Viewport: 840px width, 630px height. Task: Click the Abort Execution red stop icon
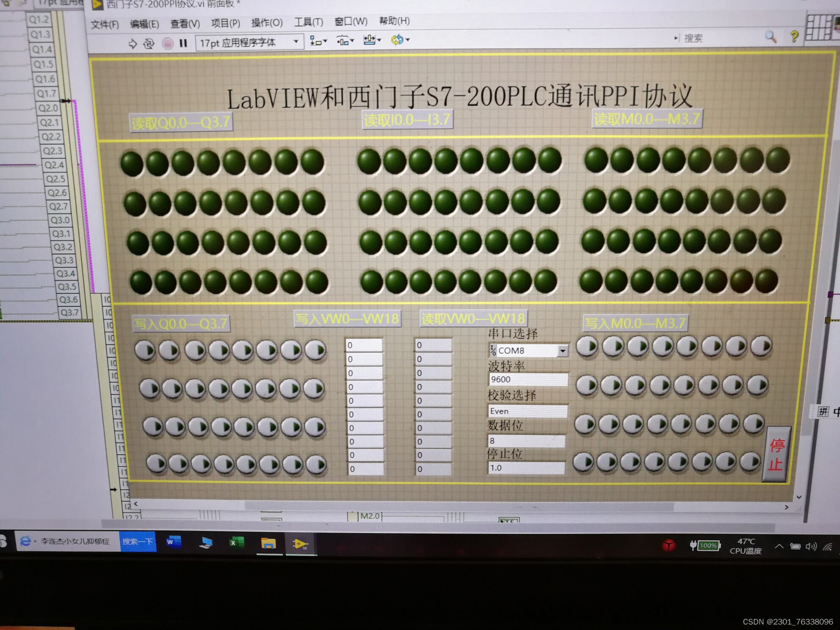click(167, 42)
